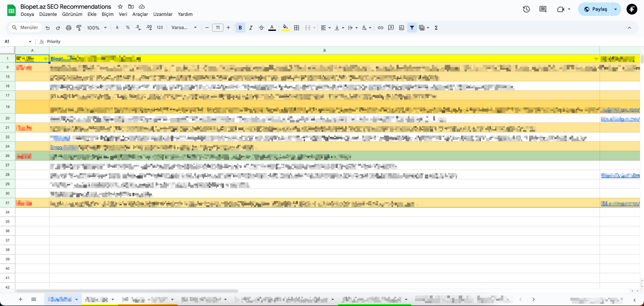Open the Ekle menu
This screenshot has width=644, height=306.
coord(92,14)
